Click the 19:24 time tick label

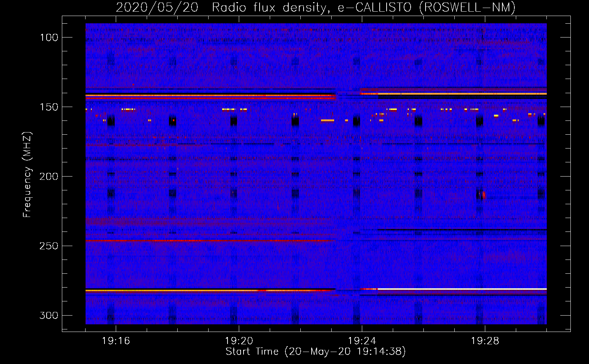click(362, 341)
